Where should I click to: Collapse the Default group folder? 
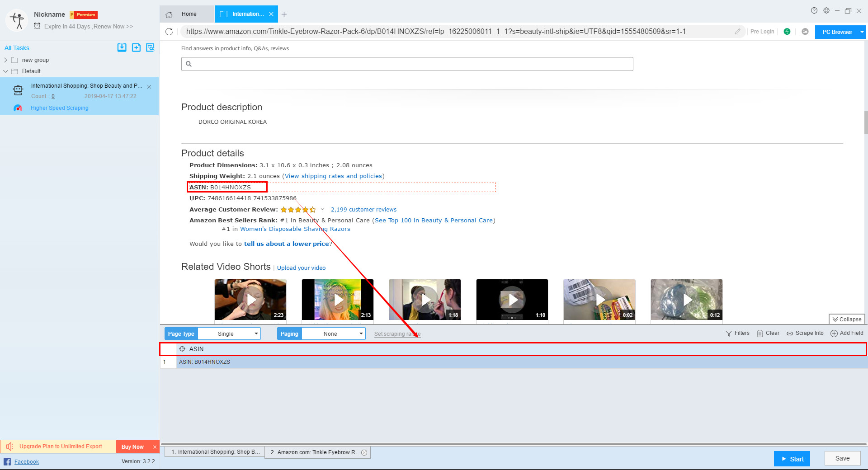point(5,71)
